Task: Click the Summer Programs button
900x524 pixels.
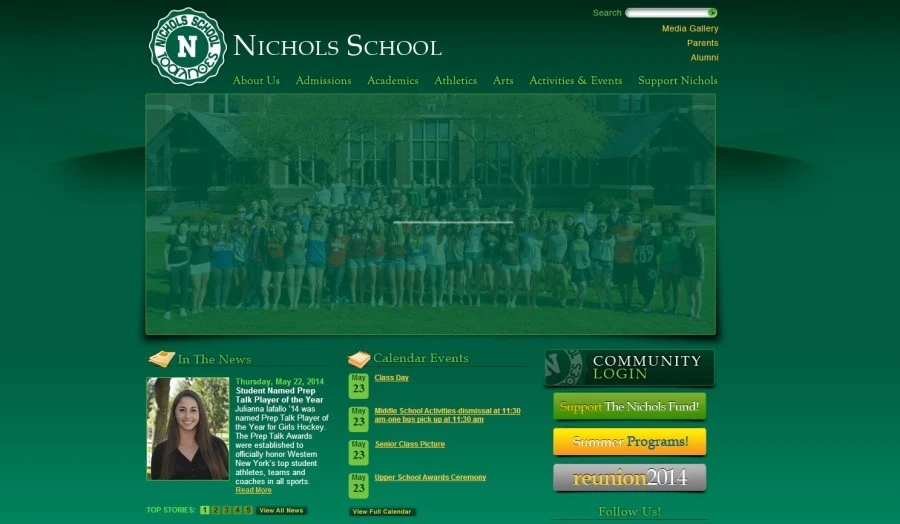Action: pyautogui.click(x=630, y=441)
